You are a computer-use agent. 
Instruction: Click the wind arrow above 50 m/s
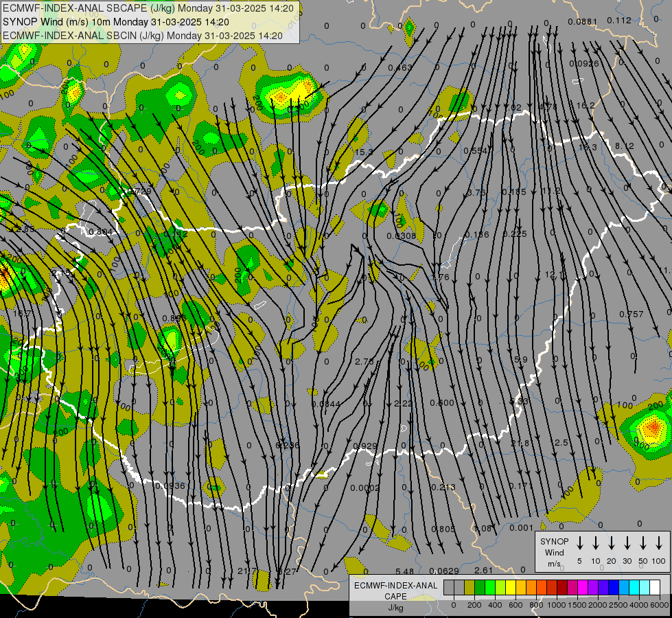pyautogui.click(x=643, y=543)
